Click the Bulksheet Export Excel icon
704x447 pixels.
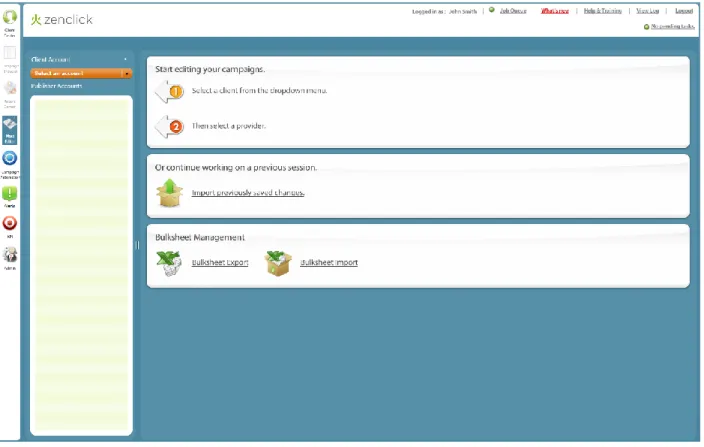[x=169, y=263]
